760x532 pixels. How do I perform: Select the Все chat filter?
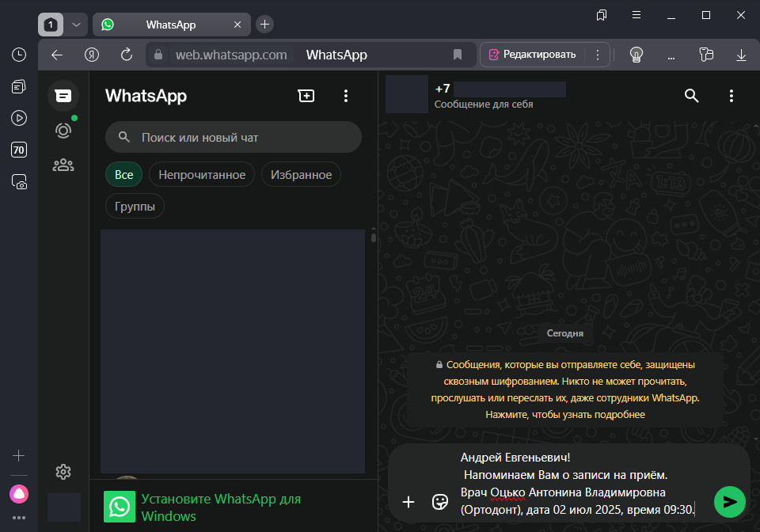123,175
